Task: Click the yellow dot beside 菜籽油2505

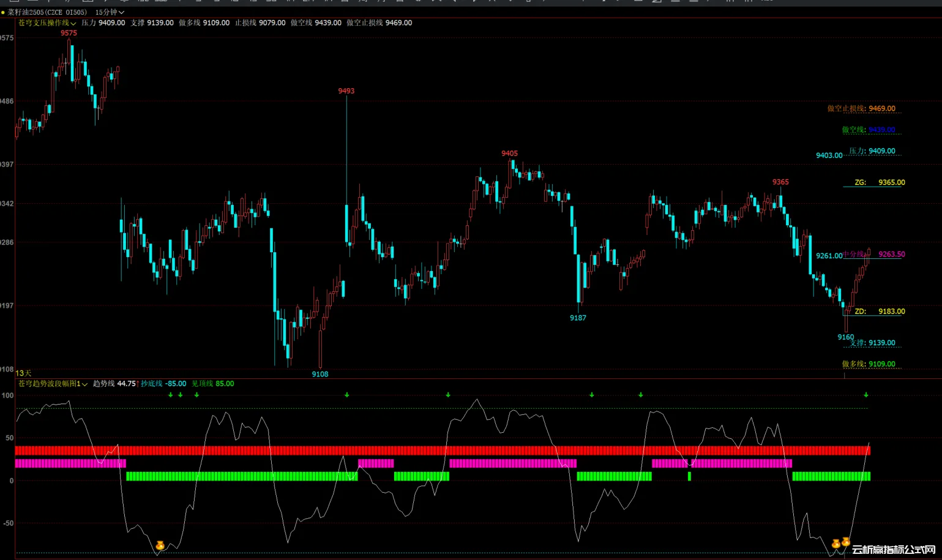Action: click(x=3, y=12)
